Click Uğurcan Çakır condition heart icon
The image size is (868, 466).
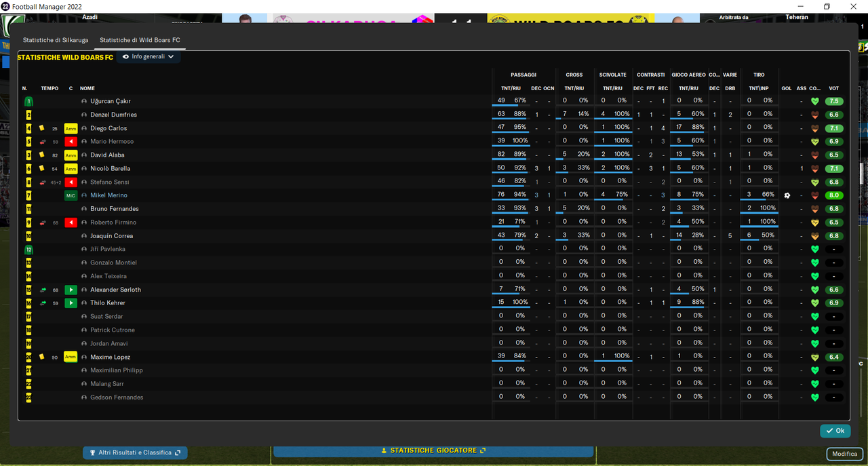click(814, 101)
